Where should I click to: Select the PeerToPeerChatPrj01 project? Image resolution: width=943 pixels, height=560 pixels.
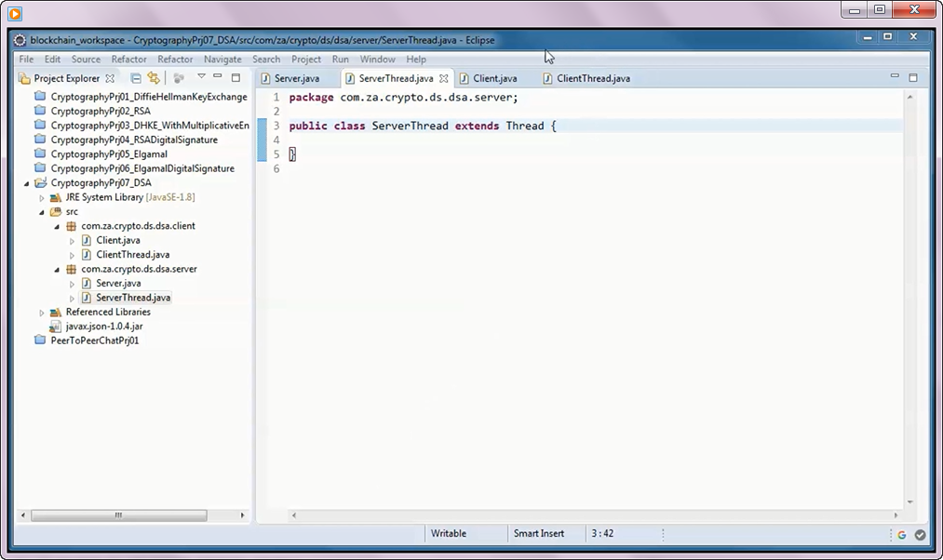coord(94,340)
